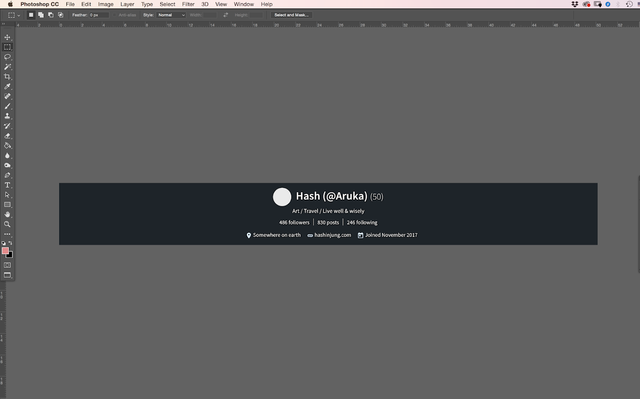Click the vertical scrollbar on right edge
This screenshot has width=640, height=399.
[639, 224]
